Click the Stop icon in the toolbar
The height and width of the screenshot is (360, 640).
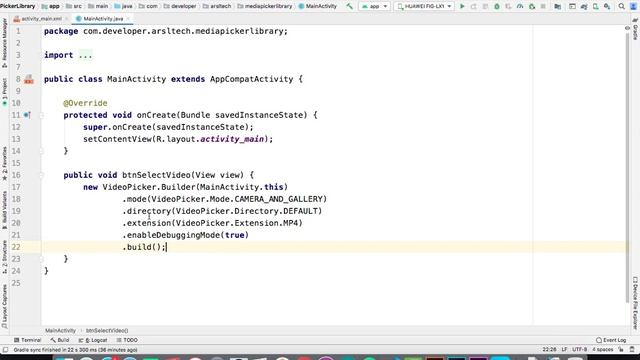543,6
